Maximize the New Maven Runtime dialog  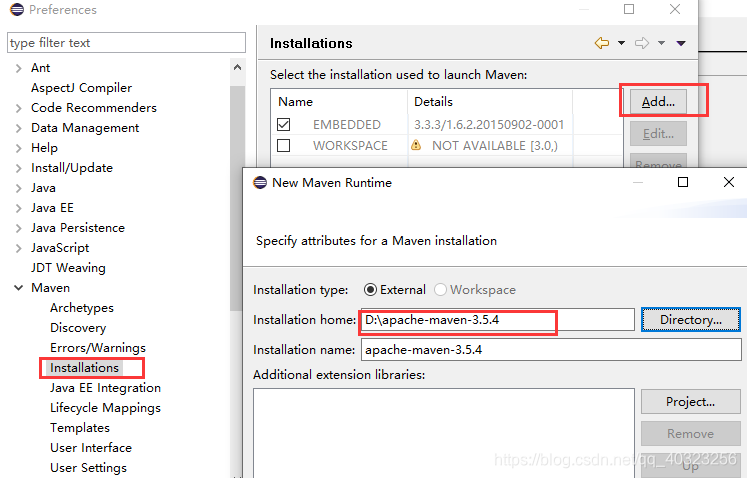[683, 182]
